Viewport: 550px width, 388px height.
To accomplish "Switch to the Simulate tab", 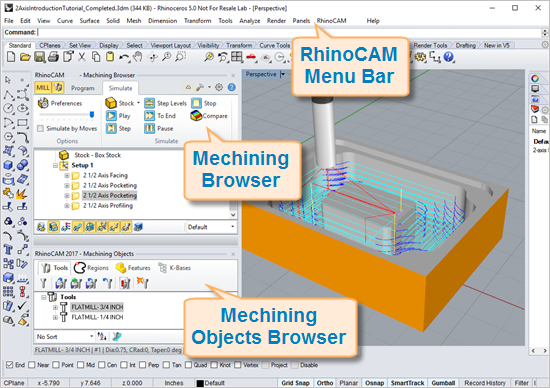I will point(120,88).
